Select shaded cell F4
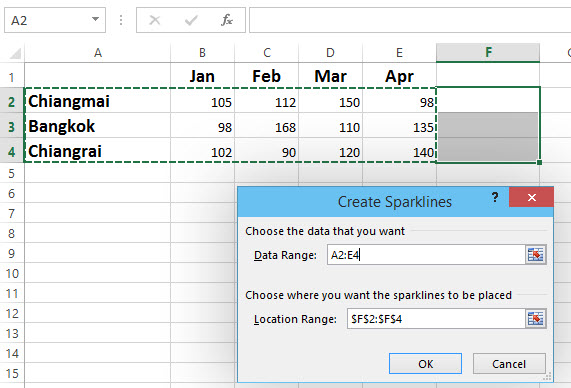 click(x=488, y=150)
